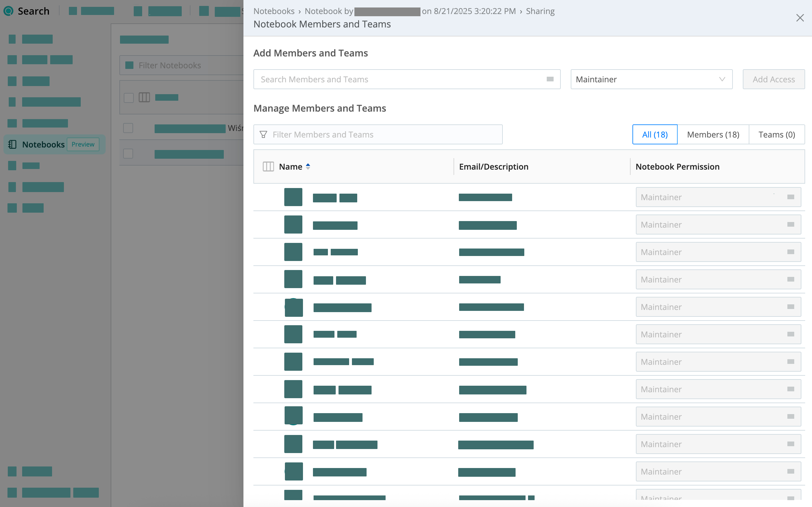The width and height of the screenshot is (812, 507).
Task: Open the ninth row's Maintainer permission dropdown
Action: pos(718,417)
